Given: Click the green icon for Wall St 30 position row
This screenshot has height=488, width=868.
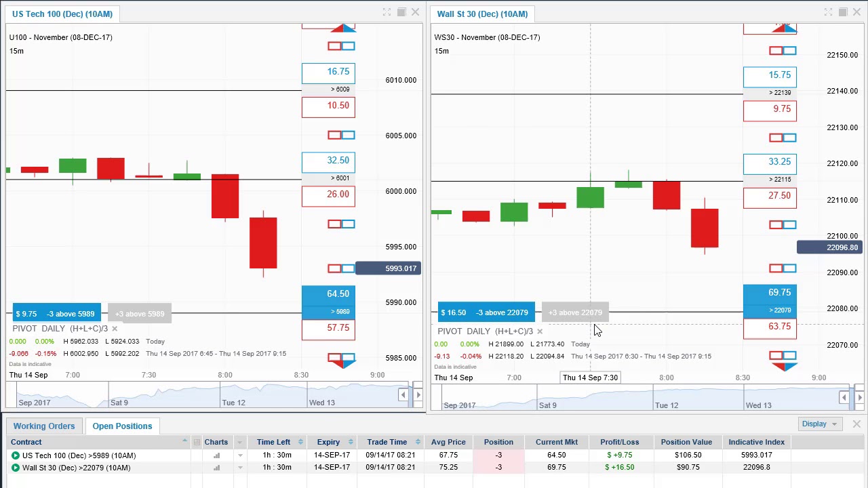Looking at the screenshot, I should (x=16, y=468).
